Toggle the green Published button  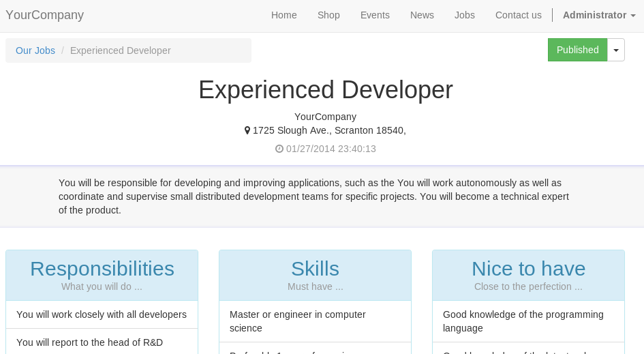tap(577, 50)
